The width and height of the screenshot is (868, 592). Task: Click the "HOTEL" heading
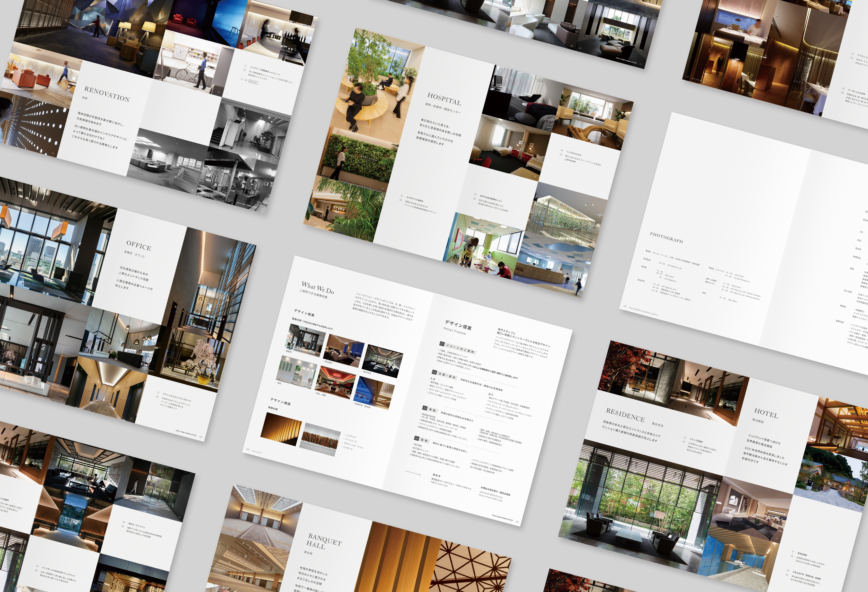pyautogui.click(x=766, y=413)
